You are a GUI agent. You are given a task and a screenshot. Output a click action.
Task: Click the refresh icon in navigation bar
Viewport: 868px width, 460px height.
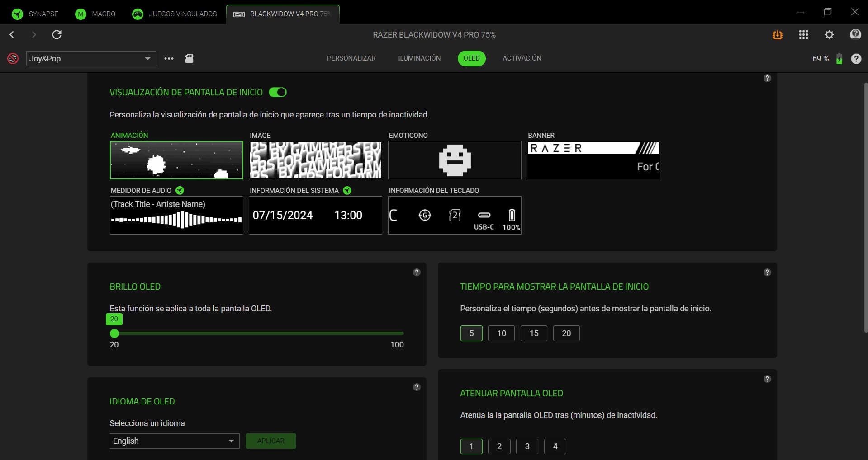click(57, 35)
